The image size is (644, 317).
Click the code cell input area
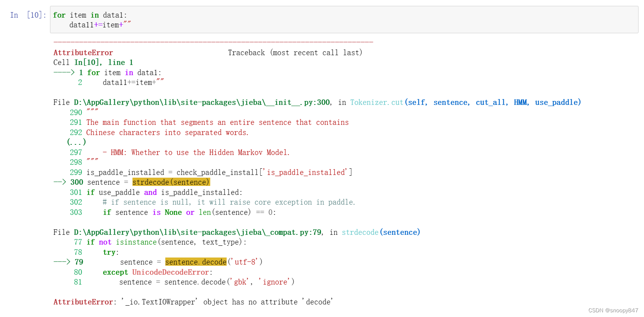point(344,20)
